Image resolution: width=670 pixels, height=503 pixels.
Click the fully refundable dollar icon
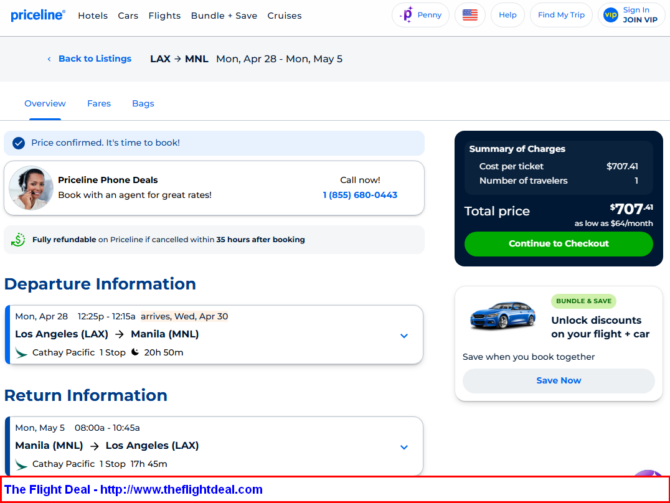(18, 240)
